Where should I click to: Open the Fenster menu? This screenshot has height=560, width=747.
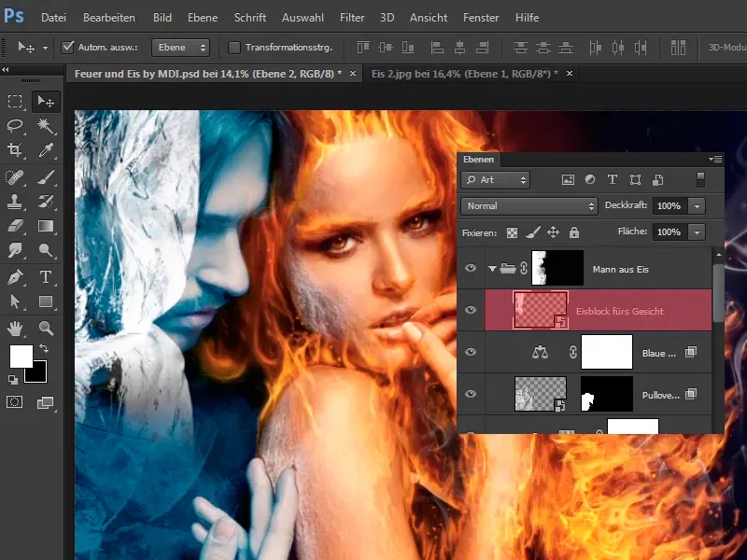481,18
